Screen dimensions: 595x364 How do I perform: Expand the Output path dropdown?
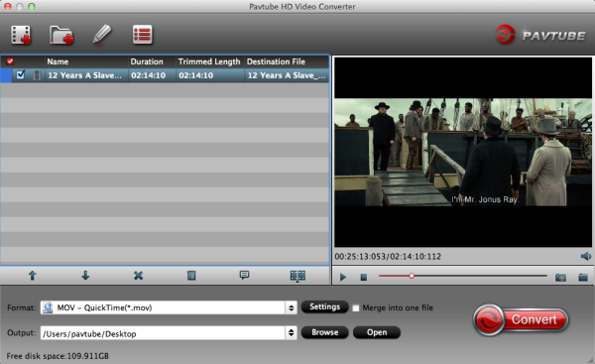[291, 333]
